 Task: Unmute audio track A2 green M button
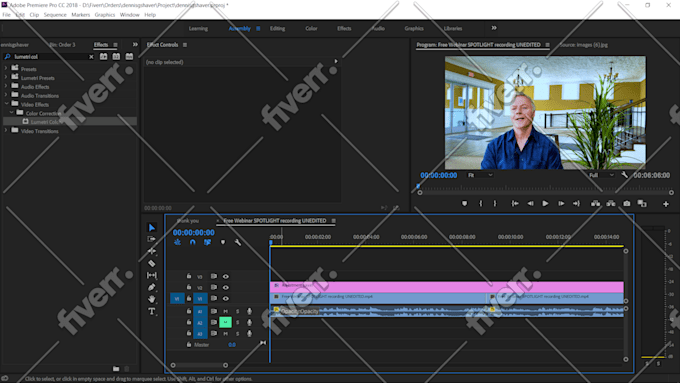pyautogui.click(x=226, y=322)
